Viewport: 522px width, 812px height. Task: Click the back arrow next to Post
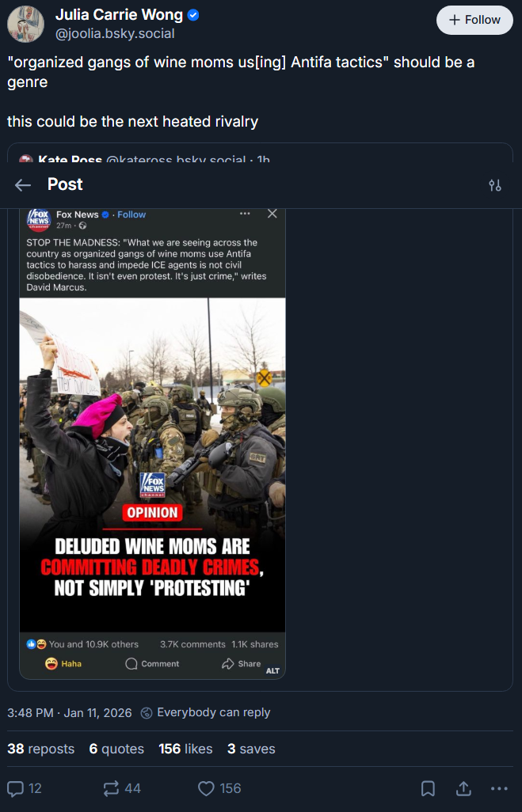coord(23,185)
